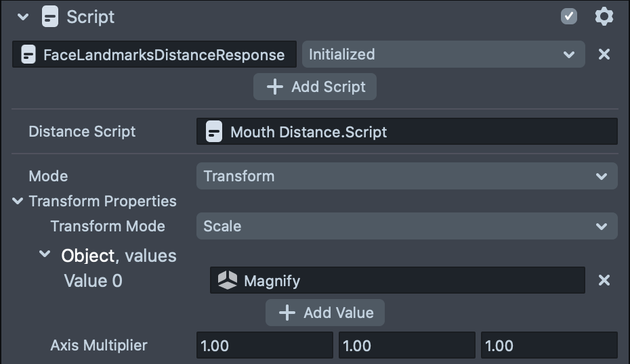Open the Transform Mode dropdown showing Scale
The width and height of the screenshot is (630, 364).
click(x=406, y=226)
